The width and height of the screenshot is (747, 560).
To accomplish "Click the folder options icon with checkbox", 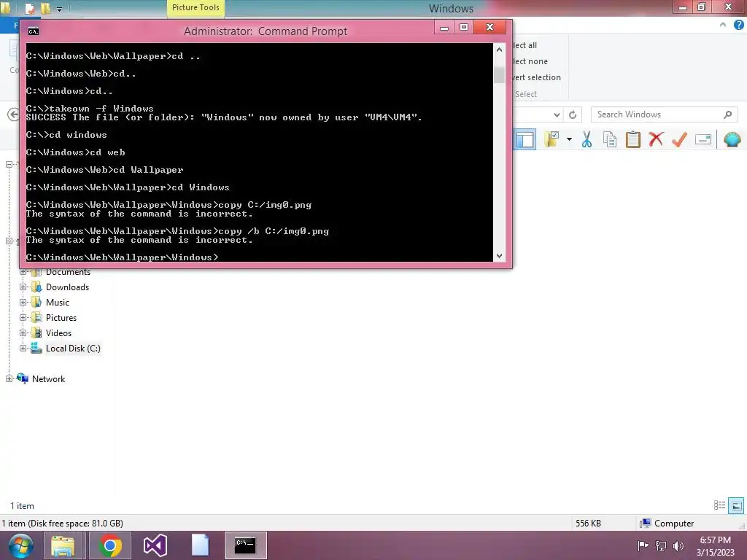I will (552, 139).
